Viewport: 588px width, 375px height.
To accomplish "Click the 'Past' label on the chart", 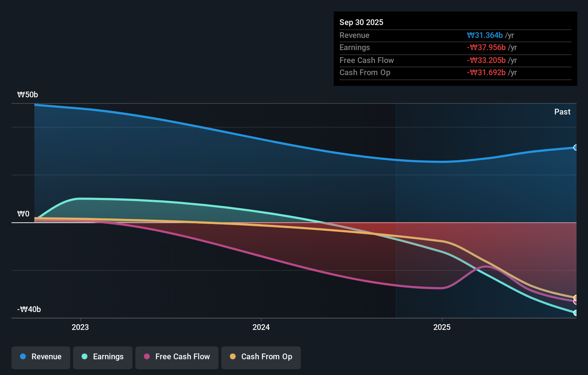I will tap(562, 112).
